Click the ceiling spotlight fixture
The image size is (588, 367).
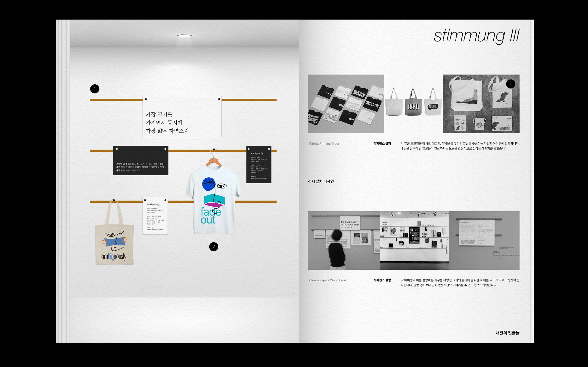pos(184,35)
